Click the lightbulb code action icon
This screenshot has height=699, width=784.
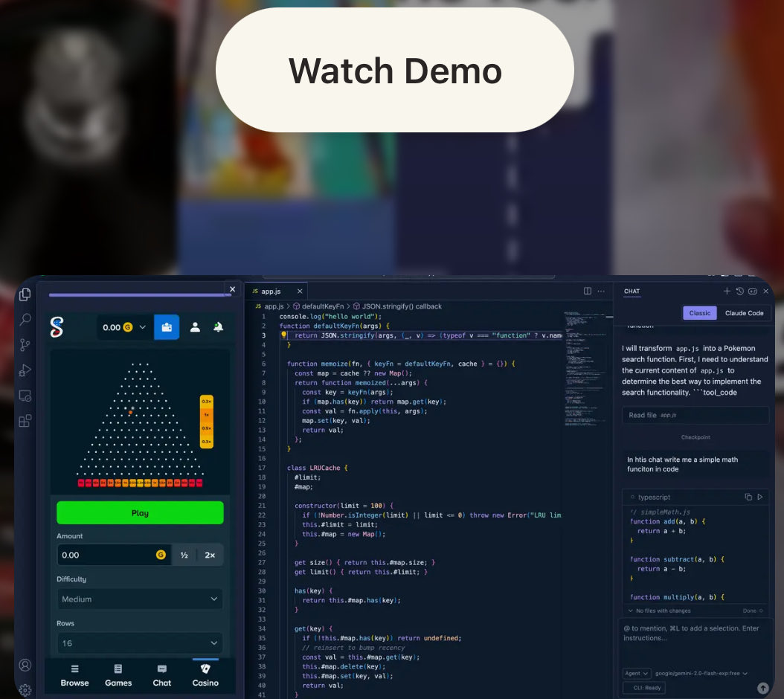283,335
